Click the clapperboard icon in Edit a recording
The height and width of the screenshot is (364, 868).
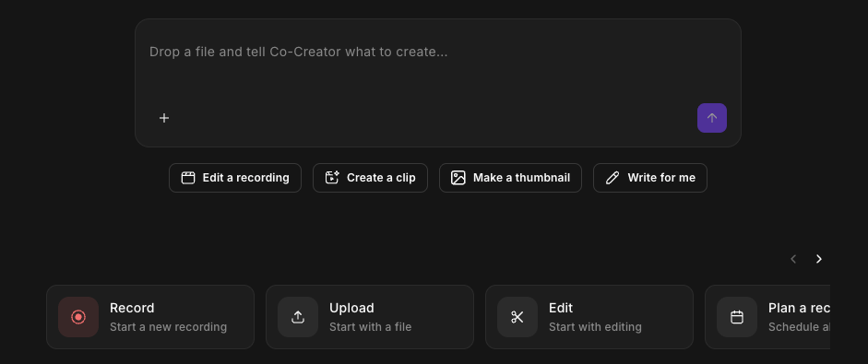coord(188,178)
